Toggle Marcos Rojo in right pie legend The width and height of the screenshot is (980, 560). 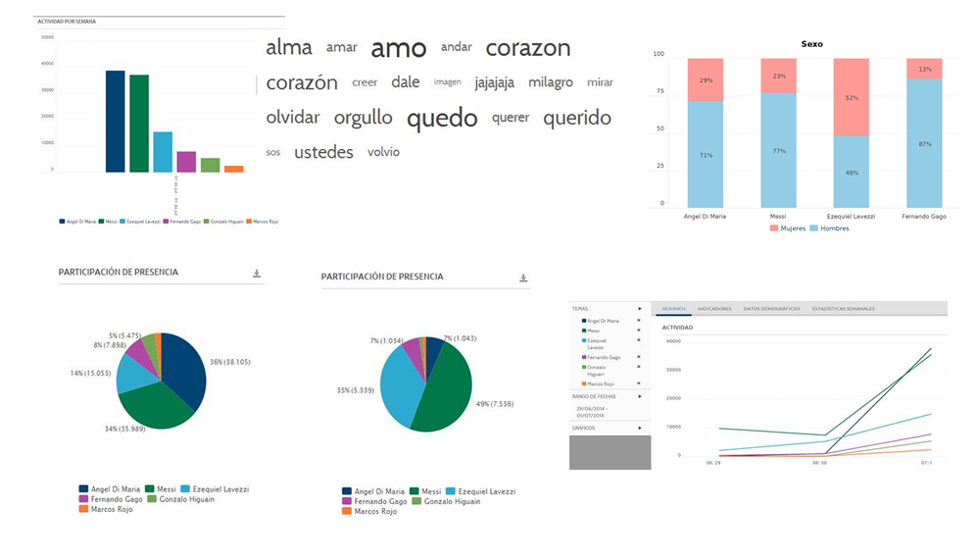(369, 512)
